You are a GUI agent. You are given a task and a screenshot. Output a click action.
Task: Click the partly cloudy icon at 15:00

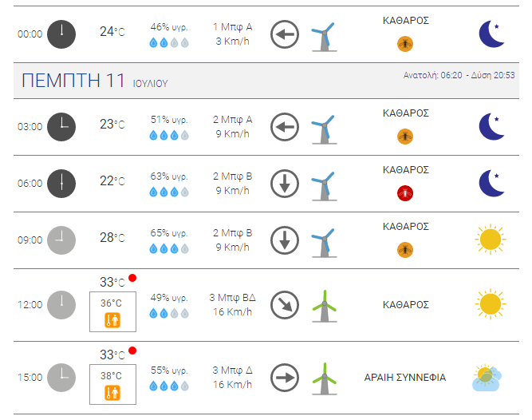click(x=487, y=378)
